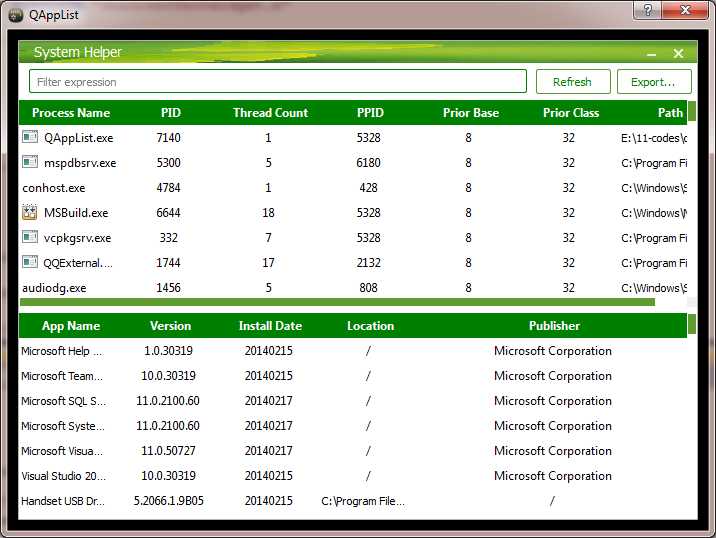Viewport: 716px width, 538px height.
Task: Select the Microsoft Visua... app row
Action: [x=353, y=451]
